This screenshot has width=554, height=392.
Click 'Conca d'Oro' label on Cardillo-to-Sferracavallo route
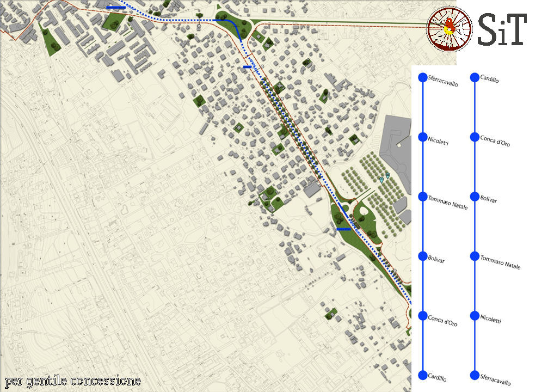(495, 140)
